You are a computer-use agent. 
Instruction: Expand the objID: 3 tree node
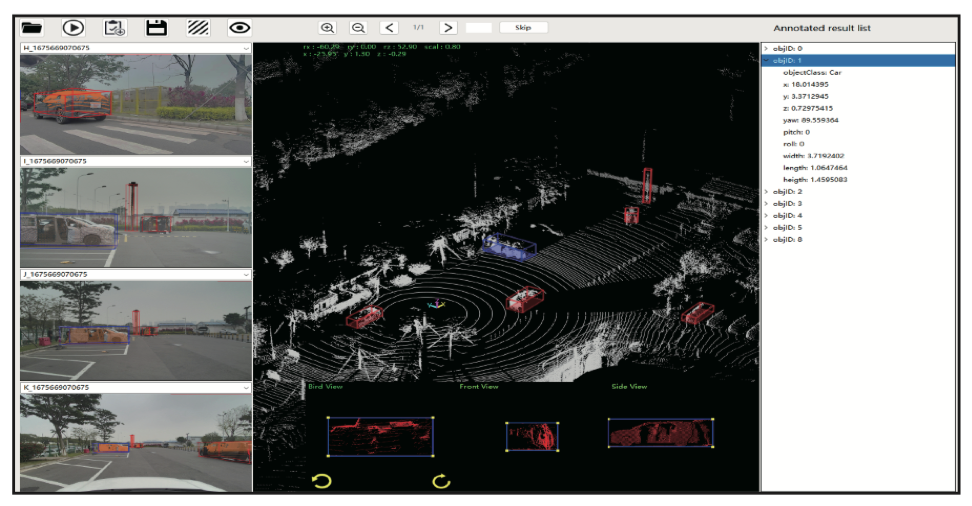point(766,203)
